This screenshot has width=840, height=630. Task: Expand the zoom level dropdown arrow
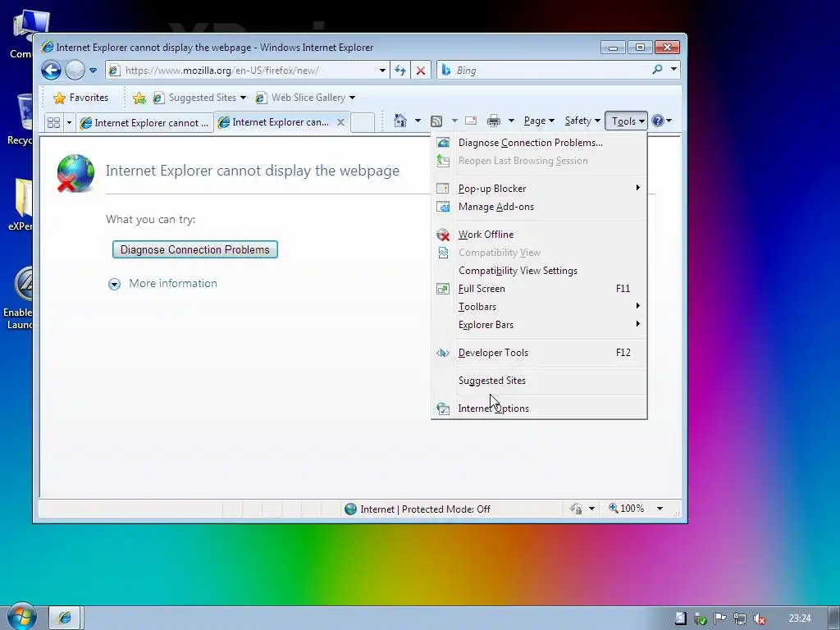pyautogui.click(x=660, y=509)
